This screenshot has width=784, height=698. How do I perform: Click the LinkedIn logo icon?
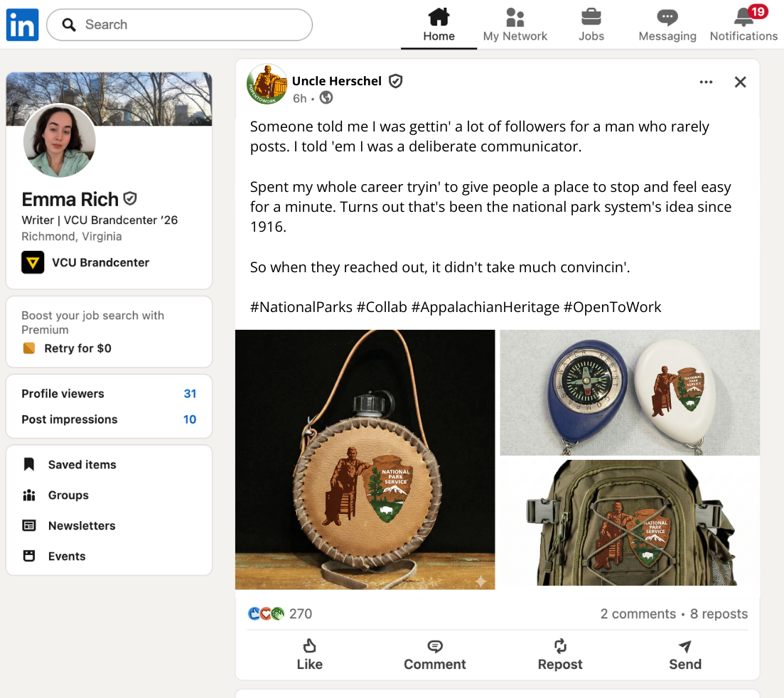click(x=22, y=24)
